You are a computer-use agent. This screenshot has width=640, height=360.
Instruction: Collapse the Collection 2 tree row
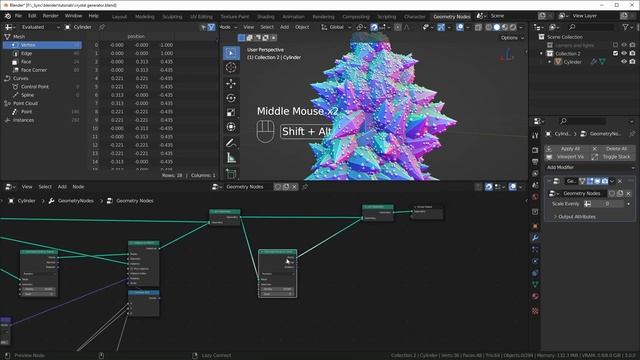542,53
